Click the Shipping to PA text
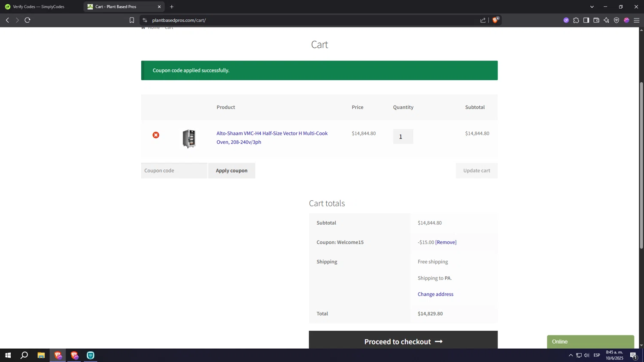This screenshot has height=362, width=644. pyautogui.click(x=434, y=278)
